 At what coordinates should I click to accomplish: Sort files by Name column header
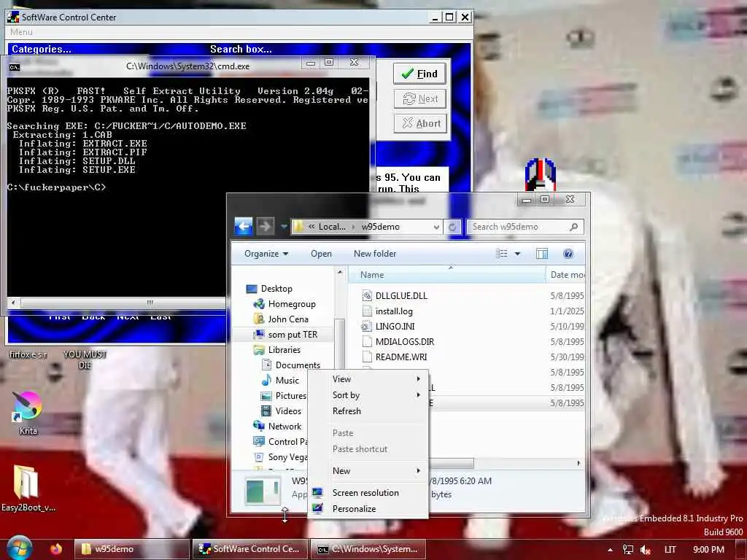447,275
